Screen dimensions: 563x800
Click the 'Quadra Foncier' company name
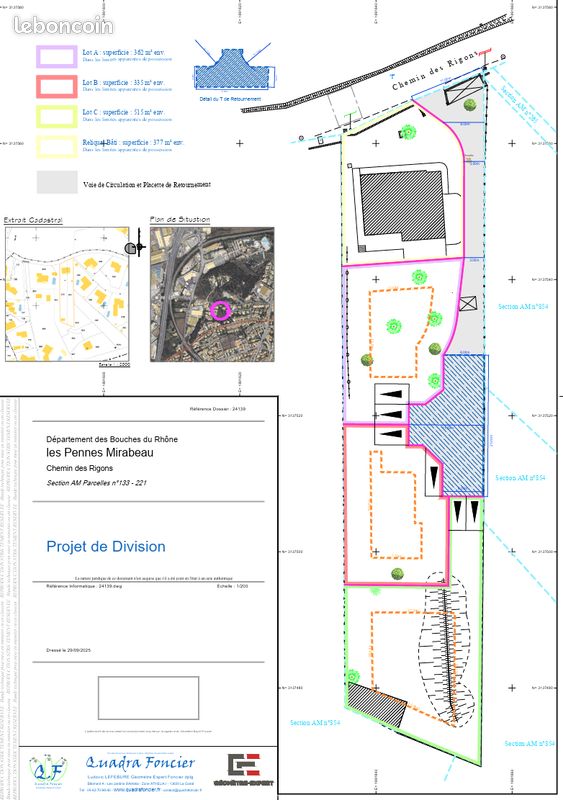140,763
